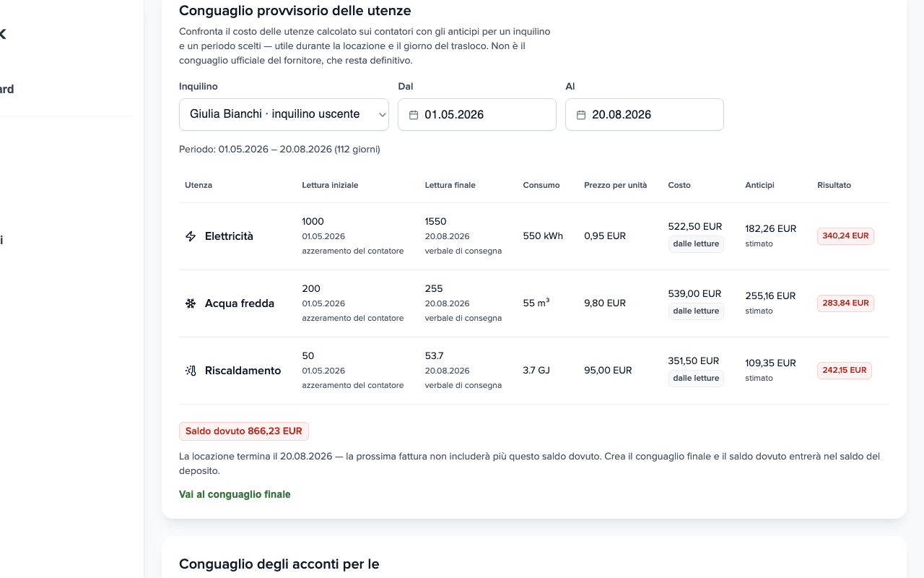Click the Elettricità initial reading 1000
This screenshot has height=578, width=924.
pos(313,221)
